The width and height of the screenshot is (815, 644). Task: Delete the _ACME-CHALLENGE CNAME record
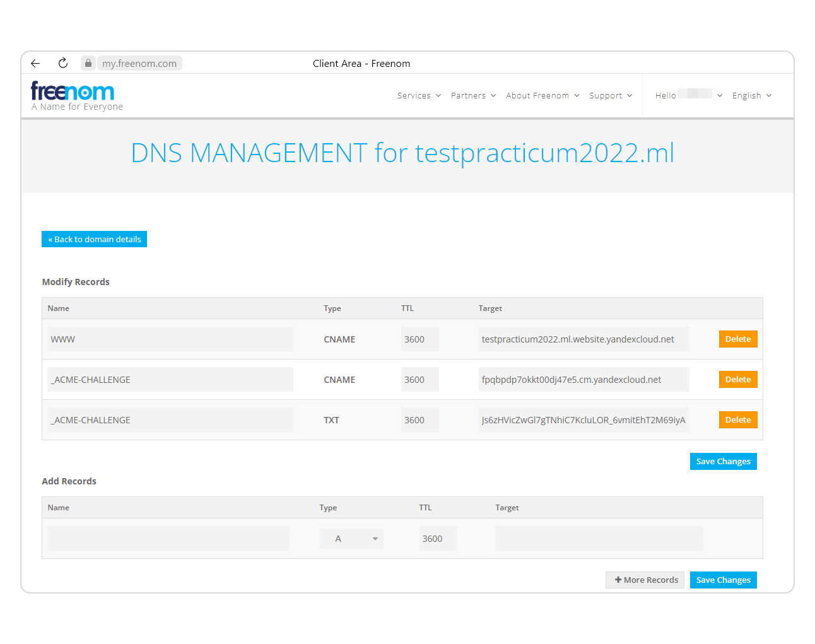tap(738, 380)
